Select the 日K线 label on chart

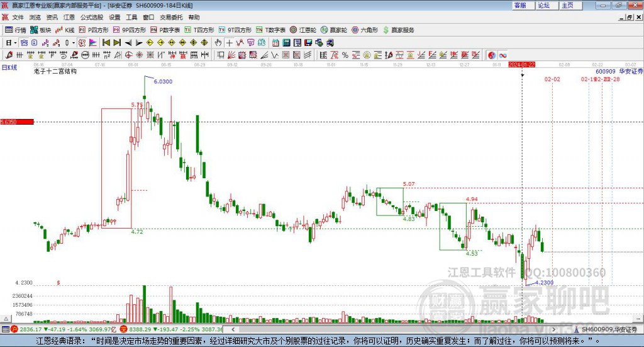click(9, 67)
